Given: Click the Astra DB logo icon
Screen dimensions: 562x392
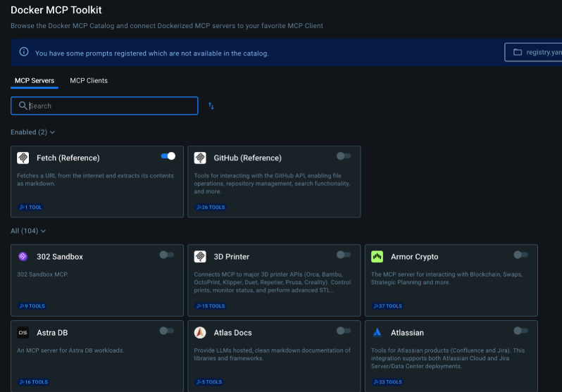Looking at the screenshot, I should (23, 333).
